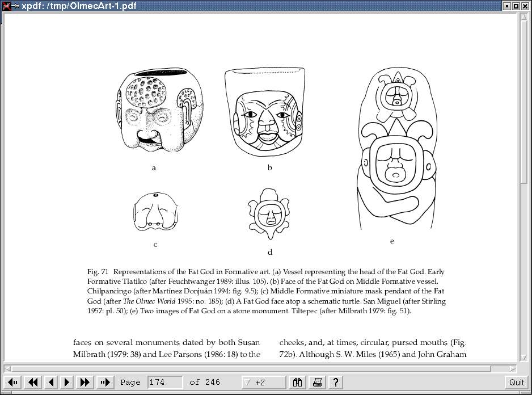Go back in history with leftmost arrow button
This screenshot has height=395, width=532.
pyautogui.click(x=13, y=383)
